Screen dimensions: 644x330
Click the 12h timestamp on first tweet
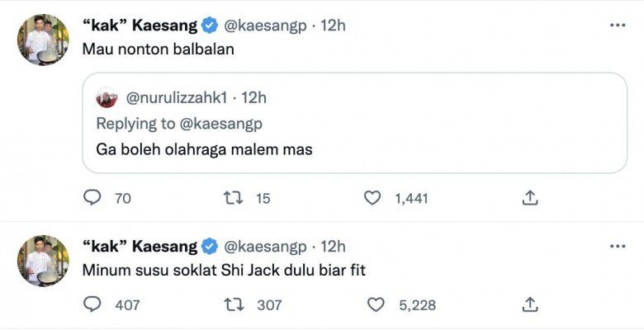(333, 26)
